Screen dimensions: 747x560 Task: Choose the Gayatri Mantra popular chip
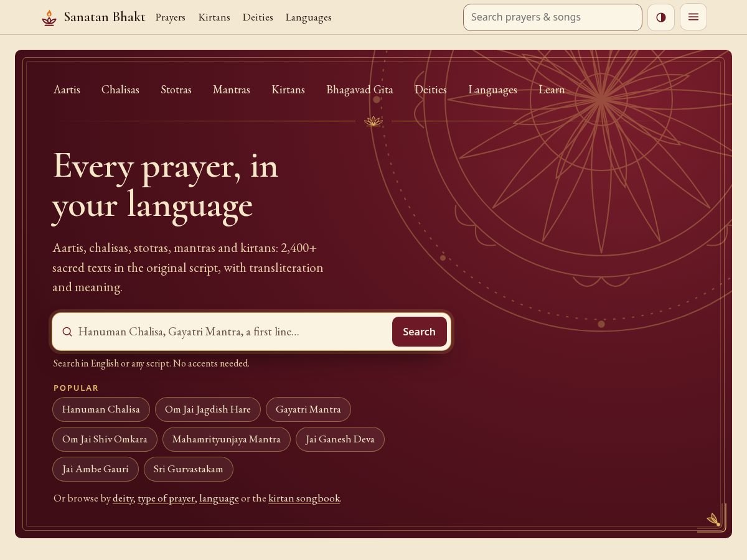click(x=308, y=409)
